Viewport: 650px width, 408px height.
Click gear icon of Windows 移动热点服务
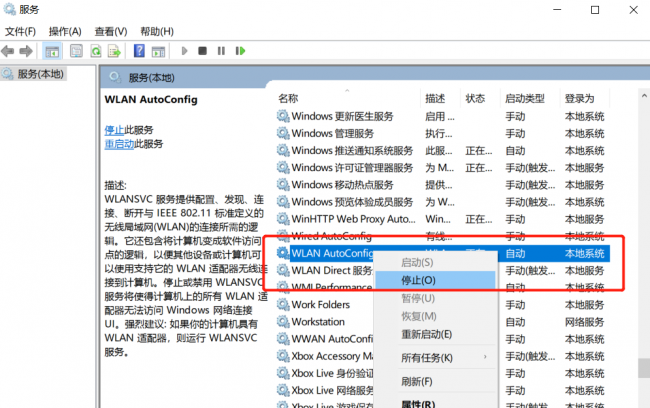[283, 185]
